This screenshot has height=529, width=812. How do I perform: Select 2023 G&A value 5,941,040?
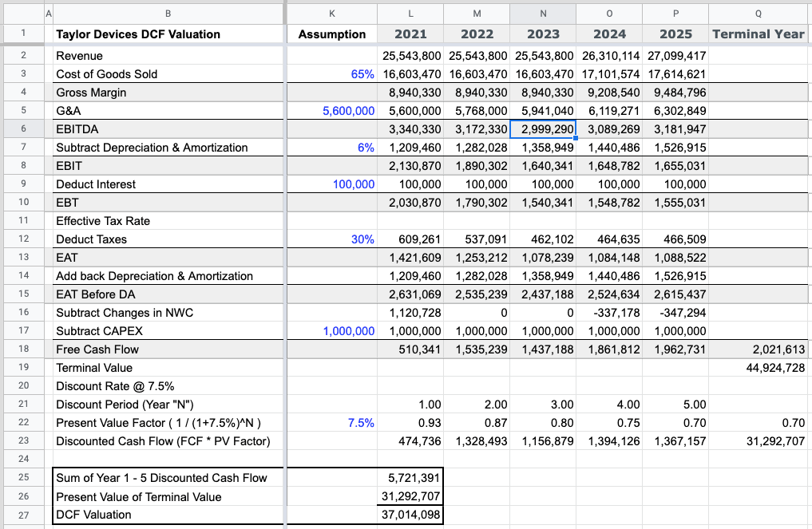pyautogui.click(x=543, y=111)
